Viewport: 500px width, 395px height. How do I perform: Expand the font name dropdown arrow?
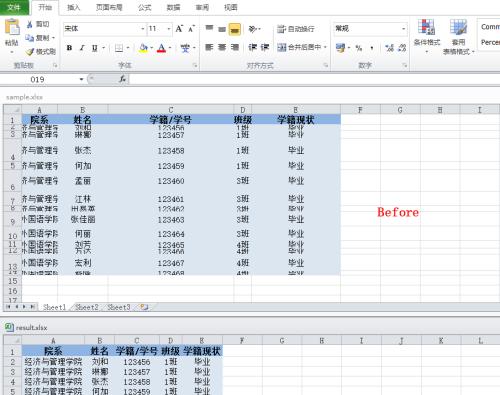pos(143,29)
